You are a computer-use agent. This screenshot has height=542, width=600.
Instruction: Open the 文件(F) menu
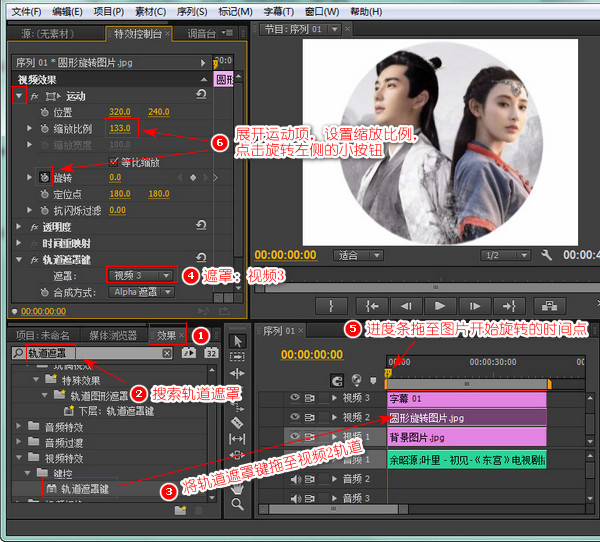26,12
